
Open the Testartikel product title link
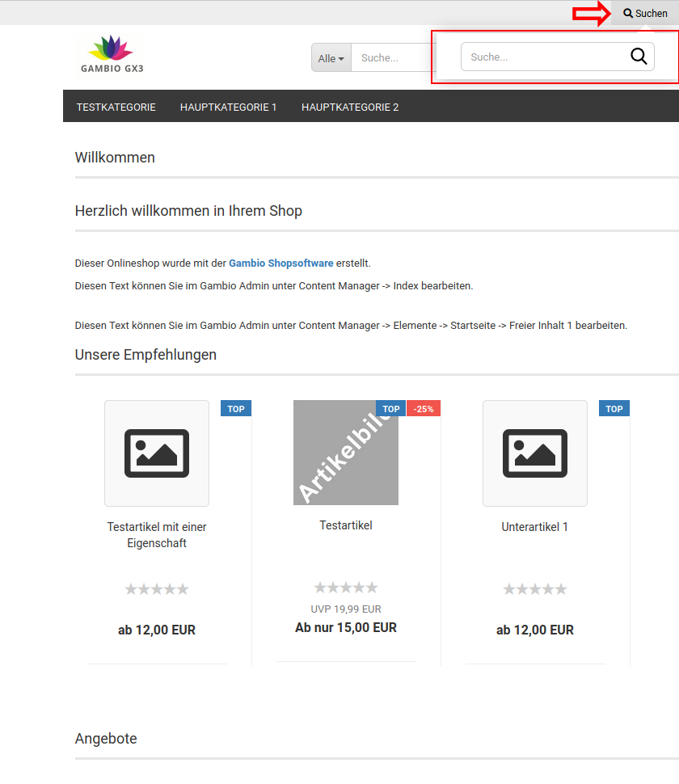345,525
